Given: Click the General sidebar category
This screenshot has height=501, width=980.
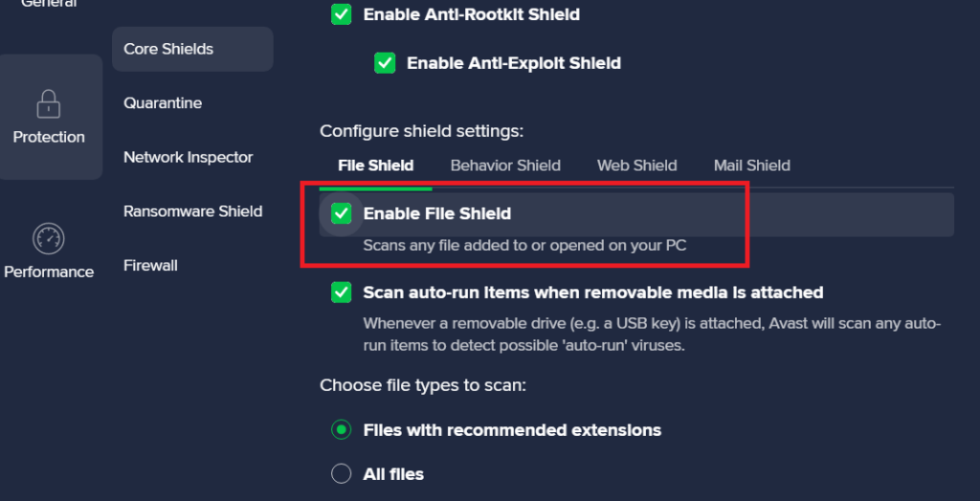Looking at the screenshot, I should tap(49, 4).
